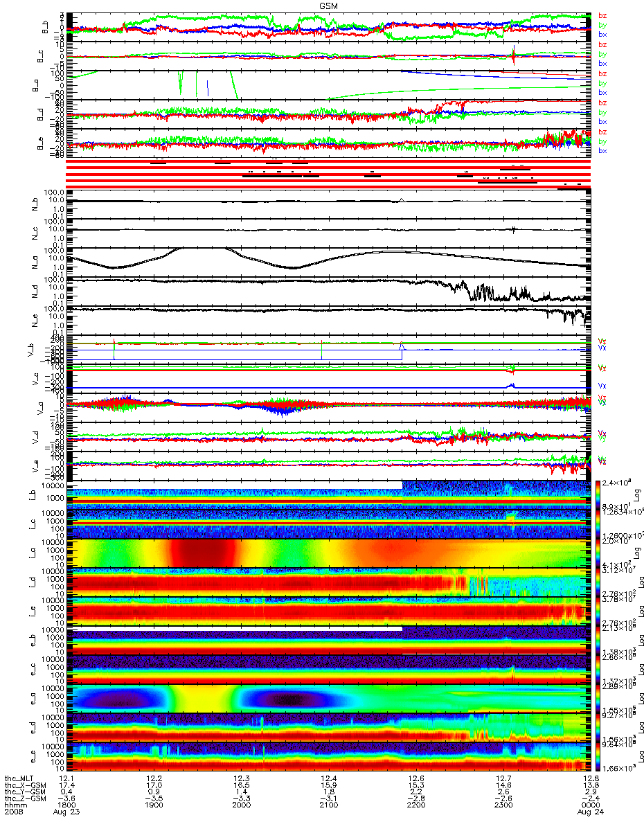Viewport: 644px width, 831px height.
Task: Click the bx legend of B_e panel
Action: 602,150
